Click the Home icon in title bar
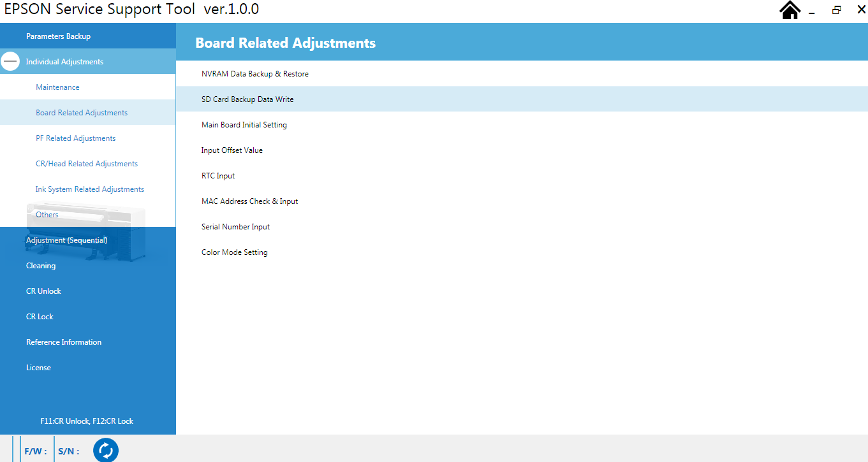The height and width of the screenshot is (462, 868). pos(790,10)
